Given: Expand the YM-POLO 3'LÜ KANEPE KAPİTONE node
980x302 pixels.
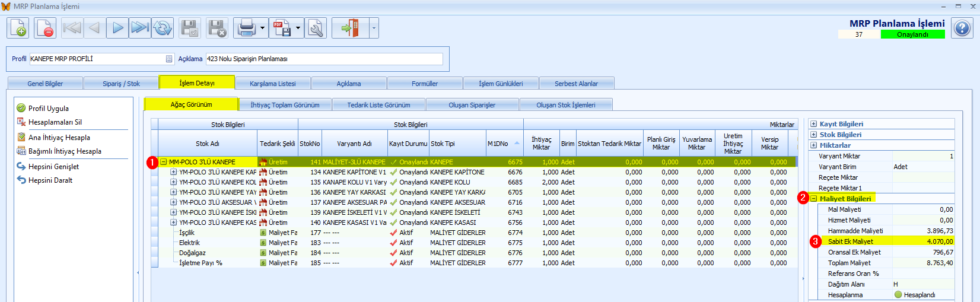Looking at the screenshot, I should pyautogui.click(x=173, y=172).
